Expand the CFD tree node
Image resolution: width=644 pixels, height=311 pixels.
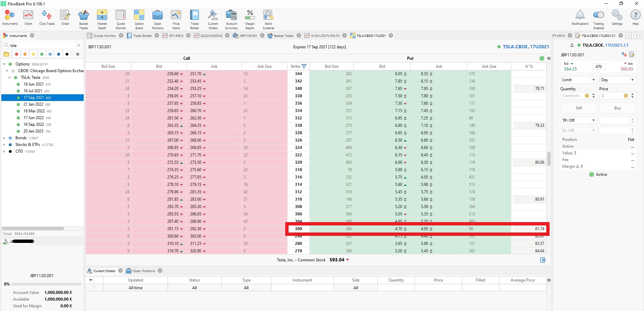point(4,151)
